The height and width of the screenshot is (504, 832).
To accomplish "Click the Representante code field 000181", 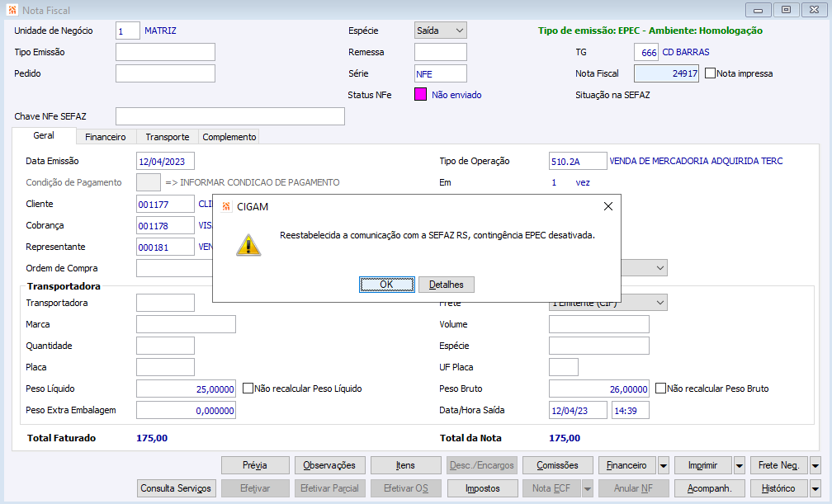I will (165, 247).
